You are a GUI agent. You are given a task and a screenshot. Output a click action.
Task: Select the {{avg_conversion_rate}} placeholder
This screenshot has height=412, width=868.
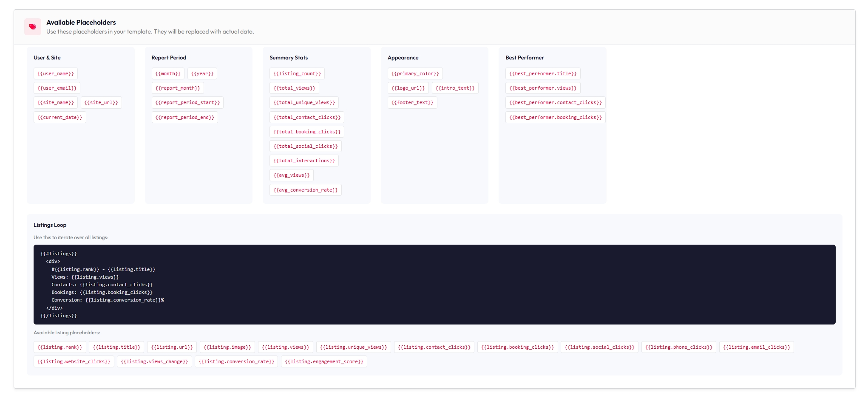click(x=306, y=190)
